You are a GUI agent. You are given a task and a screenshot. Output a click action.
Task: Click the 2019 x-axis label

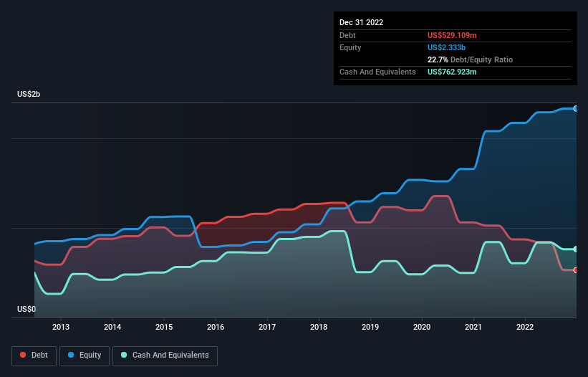tap(370, 327)
